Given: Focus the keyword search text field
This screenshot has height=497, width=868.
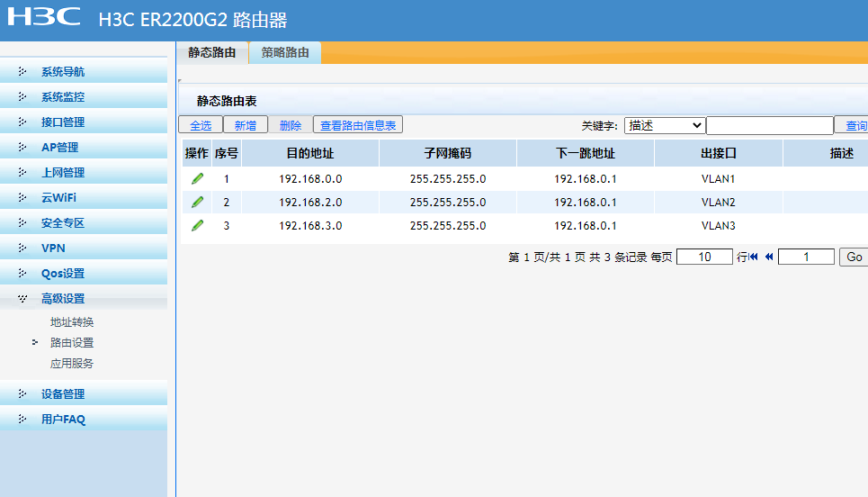Looking at the screenshot, I should click(770, 126).
